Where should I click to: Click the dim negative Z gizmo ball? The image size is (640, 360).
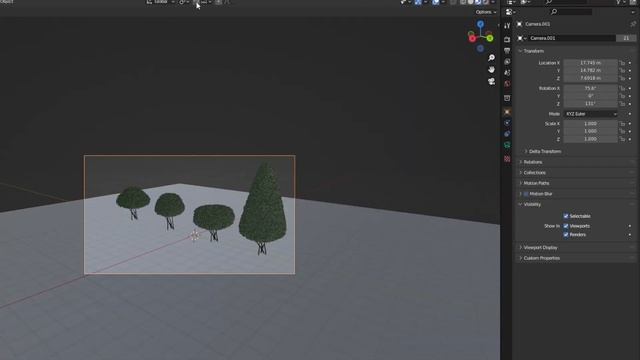(x=480, y=49)
